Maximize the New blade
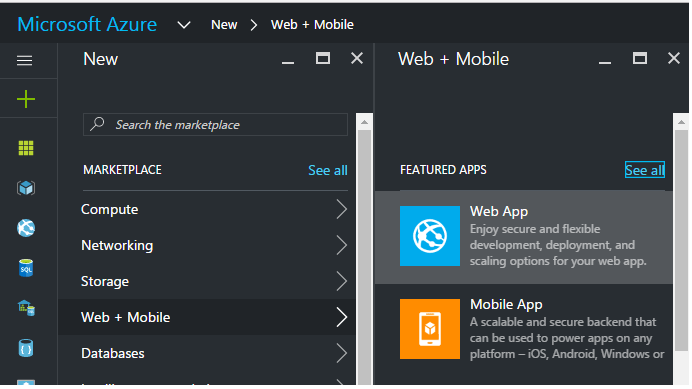Screen dimensions: 692x389 323,58
